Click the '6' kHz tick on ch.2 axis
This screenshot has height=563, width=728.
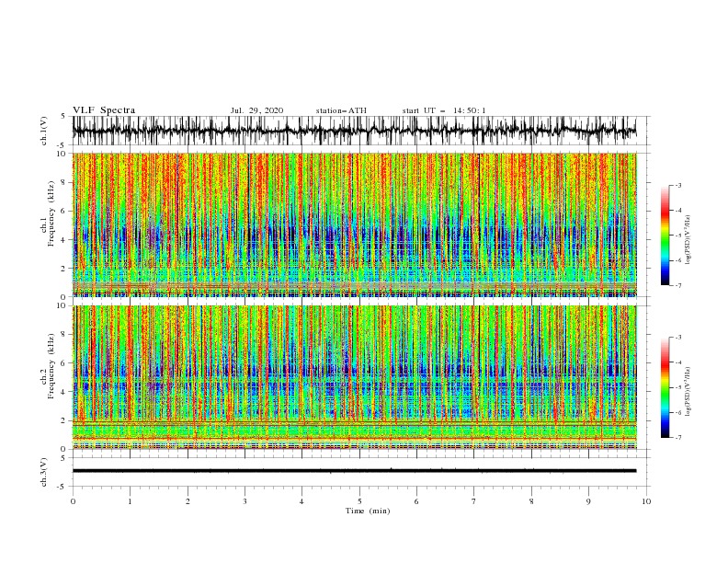coord(63,363)
